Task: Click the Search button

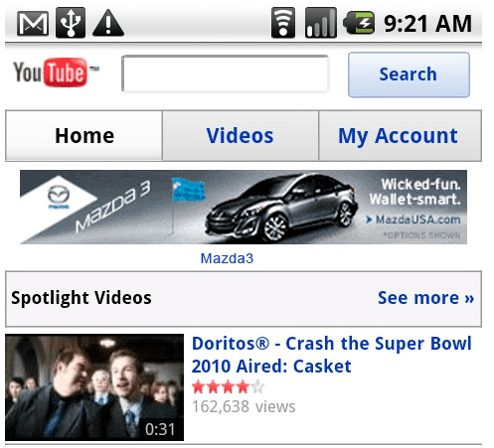Action: point(409,75)
